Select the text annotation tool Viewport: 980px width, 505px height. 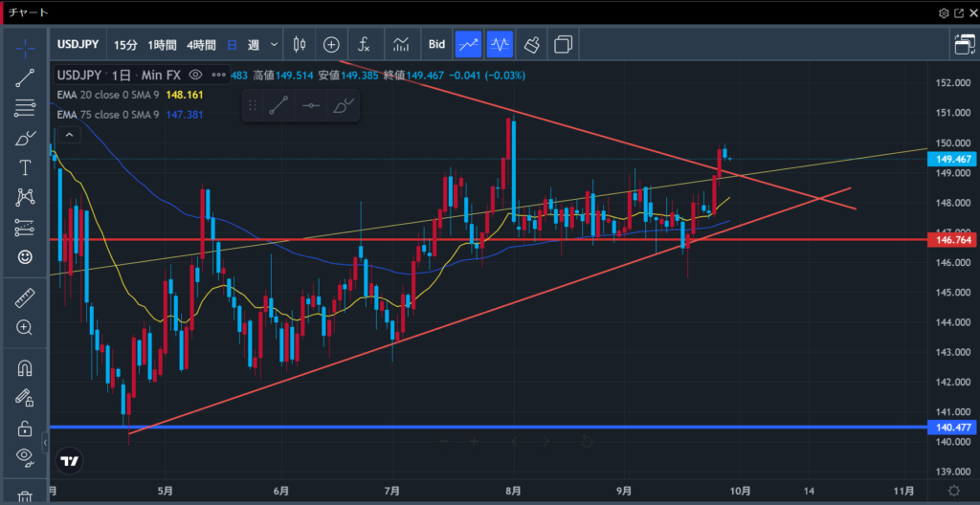pos(26,167)
